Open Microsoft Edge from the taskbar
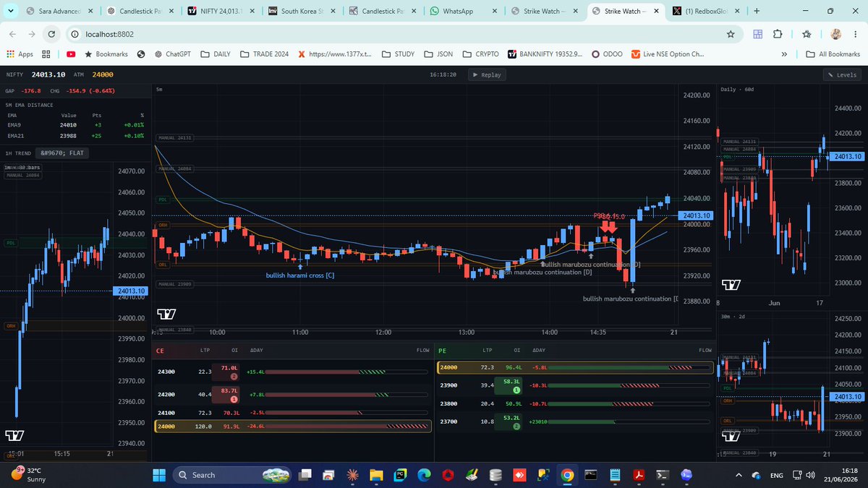This screenshot has width=868, height=488. pyautogui.click(x=423, y=475)
